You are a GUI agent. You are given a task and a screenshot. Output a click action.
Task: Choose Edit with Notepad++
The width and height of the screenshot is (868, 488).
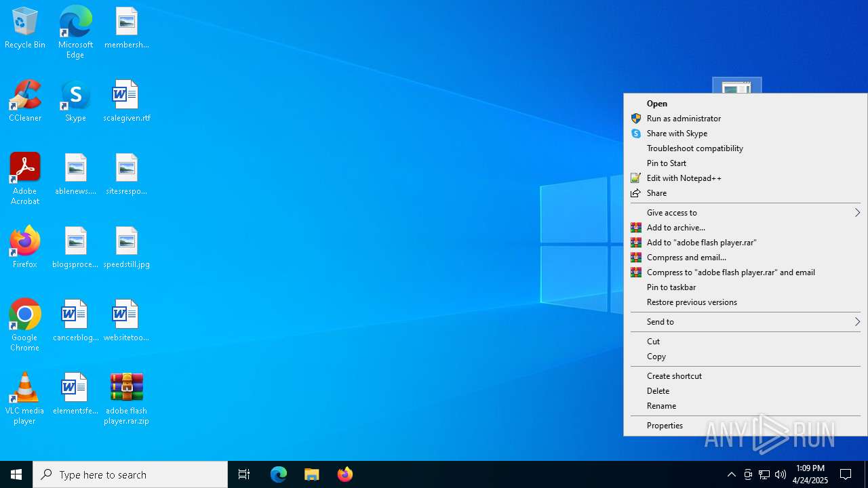[745, 178]
